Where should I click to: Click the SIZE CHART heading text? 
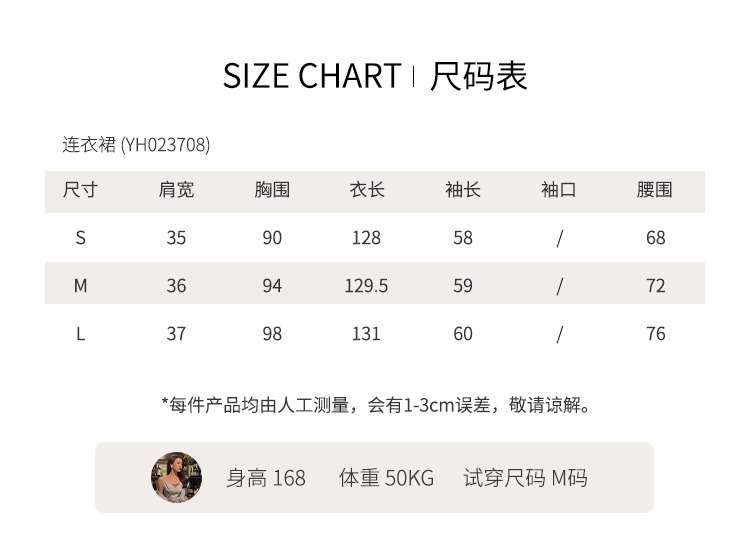(x=311, y=77)
